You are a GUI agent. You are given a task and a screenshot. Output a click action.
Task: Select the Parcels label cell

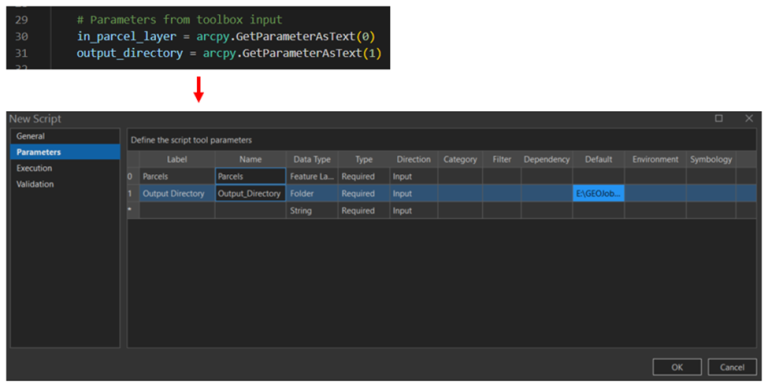[x=177, y=176]
